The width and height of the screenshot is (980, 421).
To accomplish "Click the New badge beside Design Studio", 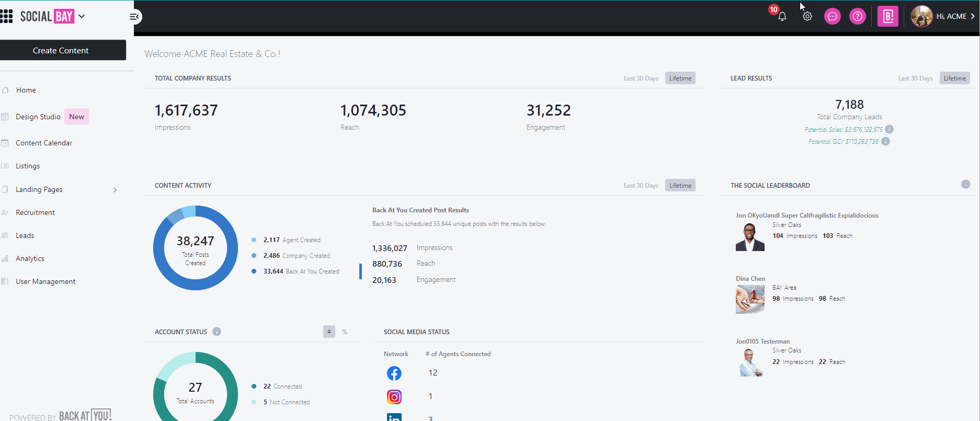I will coord(77,117).
